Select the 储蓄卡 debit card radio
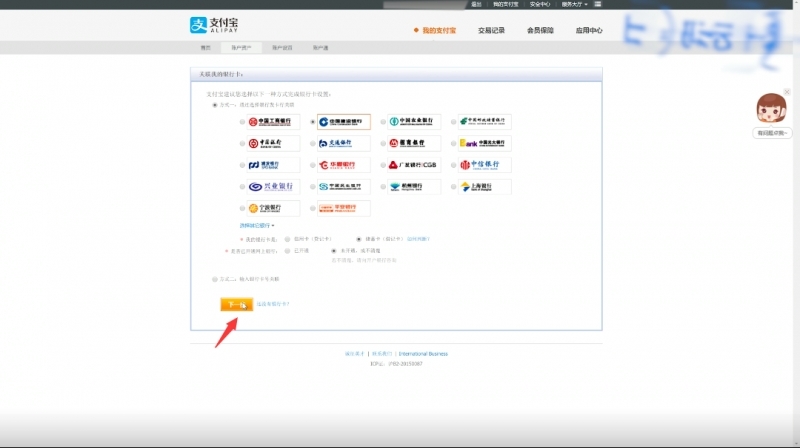This screenshot has height=448, width=800. (359, 239)
